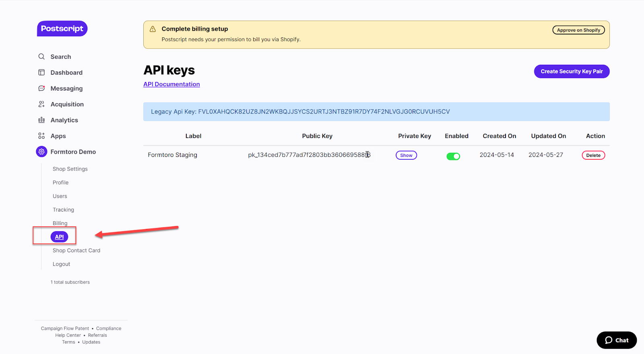Open Search in the sidebar
This screenshot has width=644, height=354.
tap(61, 57)
